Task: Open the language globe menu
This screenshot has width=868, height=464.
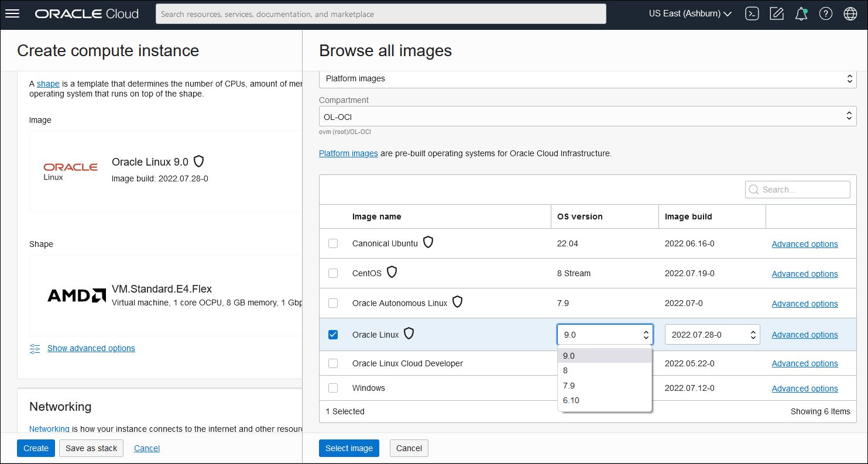Action: [x=850, y=14]
